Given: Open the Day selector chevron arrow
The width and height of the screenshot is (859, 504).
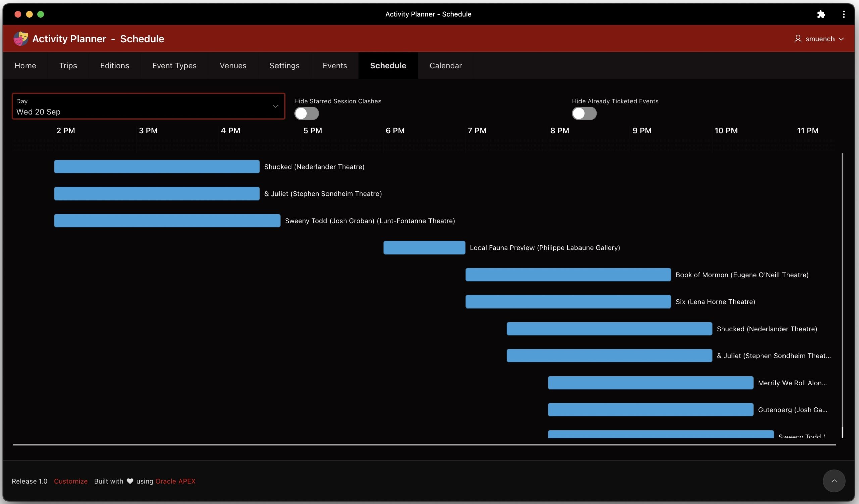Looking at the screenshot, I should (x=276, y=106).
